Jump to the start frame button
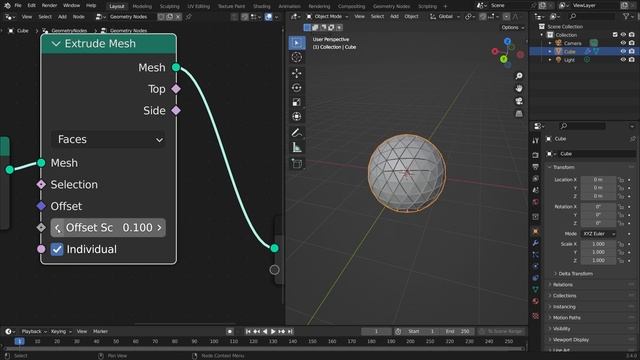 click(x=248, y=331)
